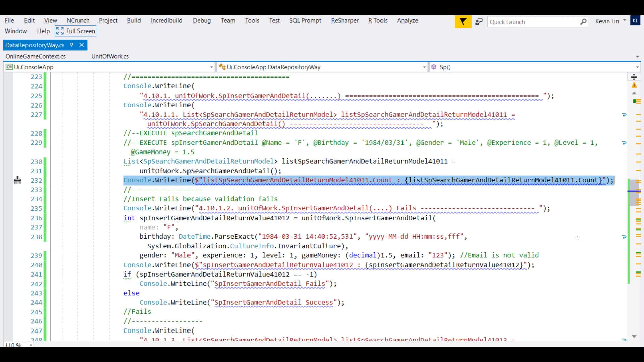Expand the Kevin Lin account dropdown

click(x=625, y=20)
